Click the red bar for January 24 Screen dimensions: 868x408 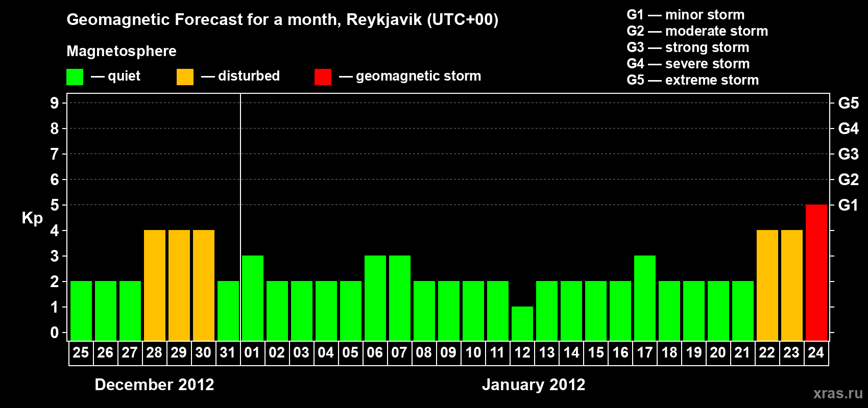[x=816, y=272]
